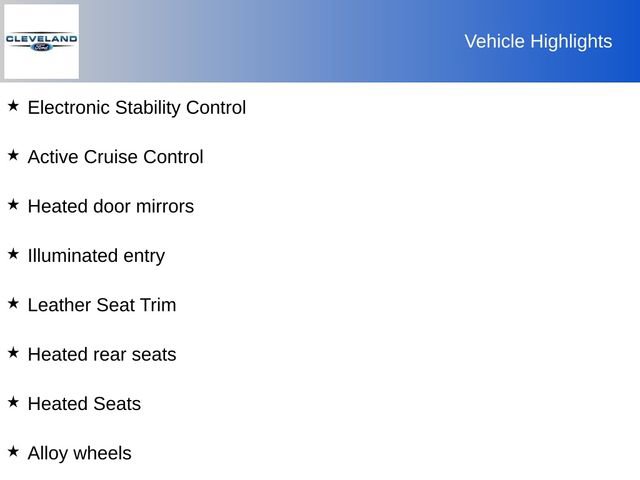Select the Heated door mirrors text

coord(110,206)
